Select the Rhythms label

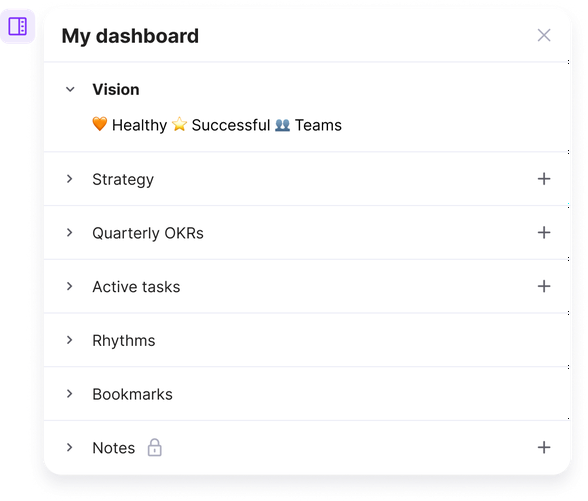[124, 341]
